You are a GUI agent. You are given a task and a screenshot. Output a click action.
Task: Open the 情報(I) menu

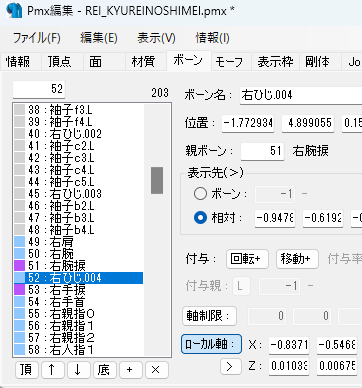[212, 38]
